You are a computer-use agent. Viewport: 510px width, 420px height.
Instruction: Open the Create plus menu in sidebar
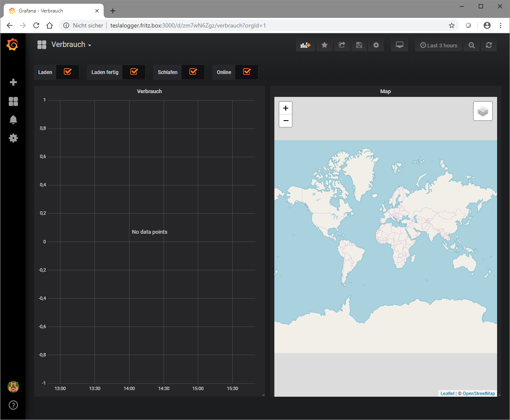coord(13,82)
